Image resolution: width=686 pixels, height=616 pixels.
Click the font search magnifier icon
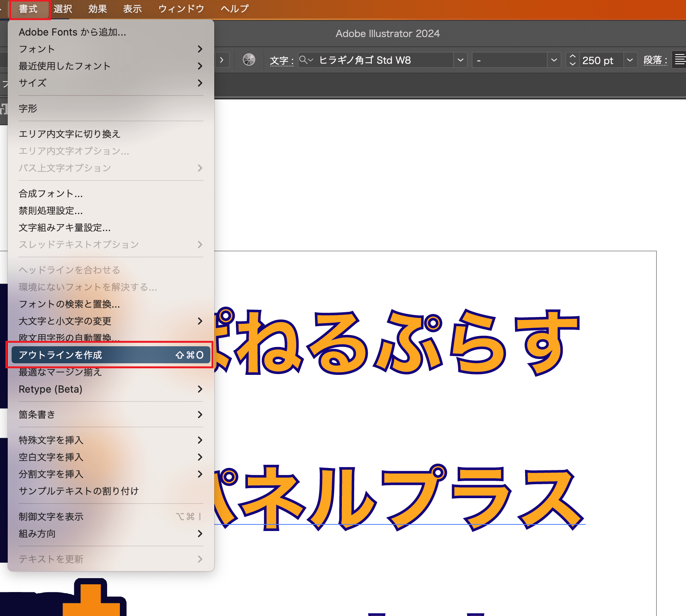click(x=304, y=60)
